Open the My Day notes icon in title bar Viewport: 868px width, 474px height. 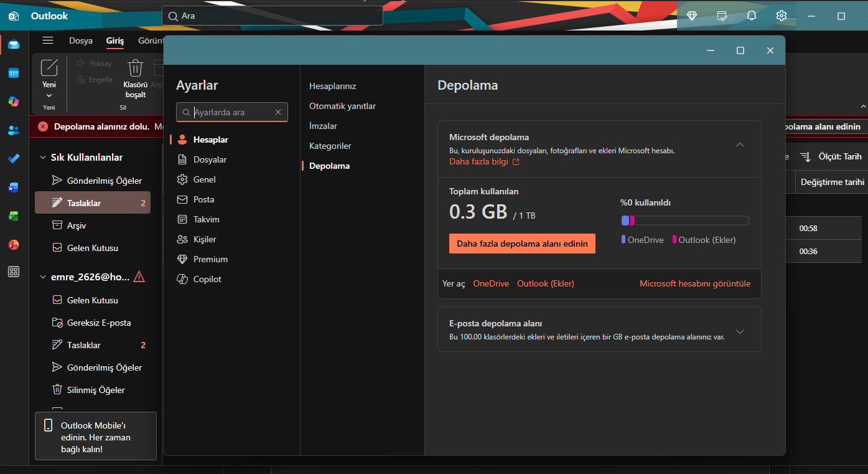[x=722, y=16]
